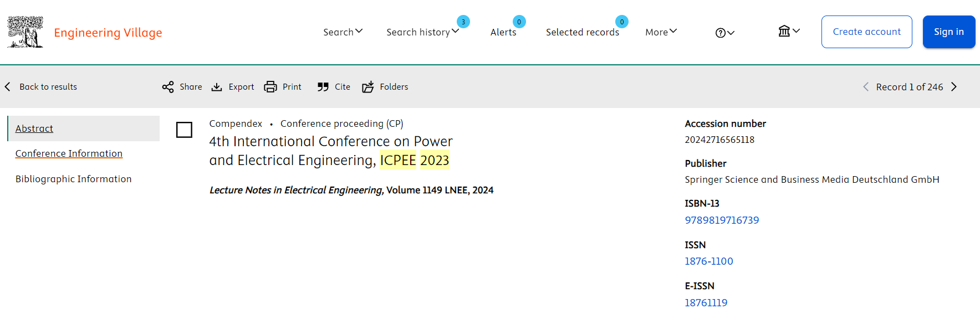
Task: Open the Engineering Village home link
Action: tap(108, 33)
